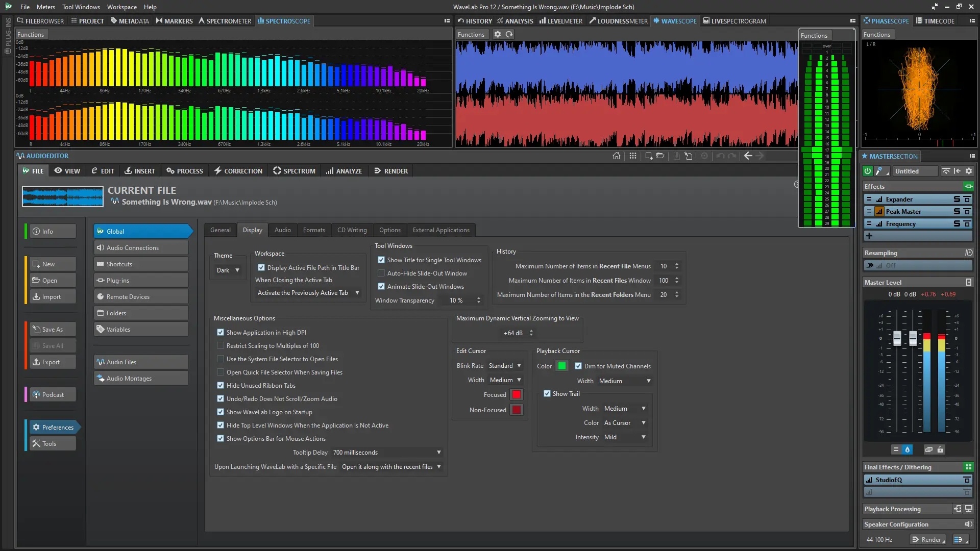This screenshot has width=980, height=551.
Task: Toggle Auto-Hide Slide-Out Window checkbox
Action: click(x=381, y=273)
